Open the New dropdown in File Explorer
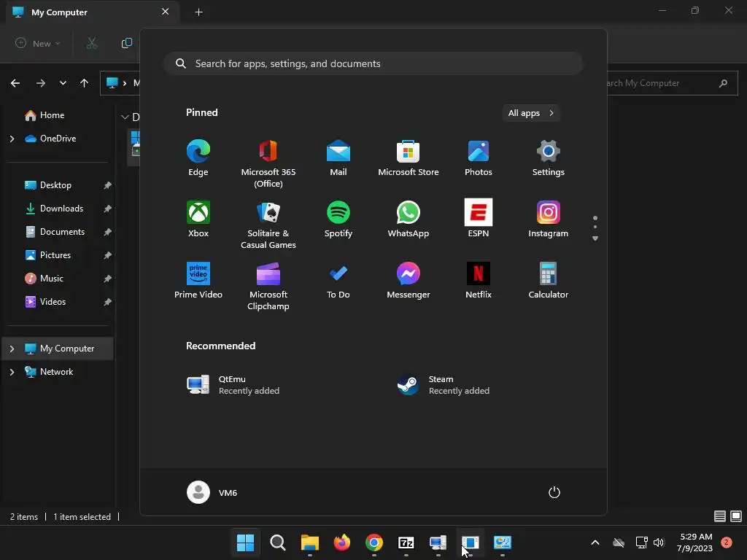 click(38, 43)
